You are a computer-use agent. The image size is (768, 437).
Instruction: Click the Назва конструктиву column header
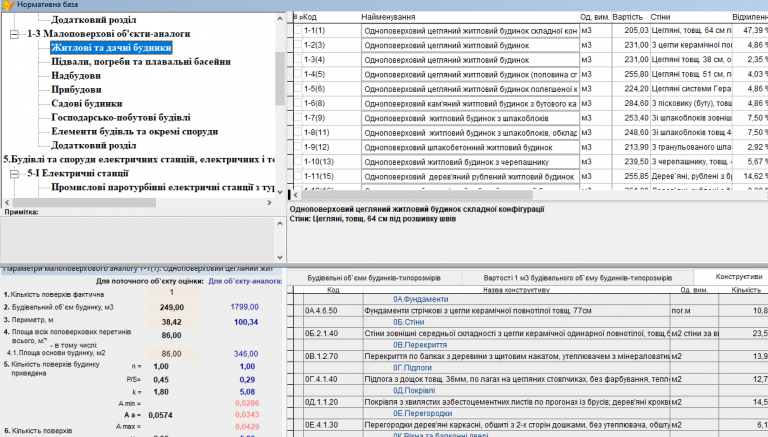(x=516, y=290)
